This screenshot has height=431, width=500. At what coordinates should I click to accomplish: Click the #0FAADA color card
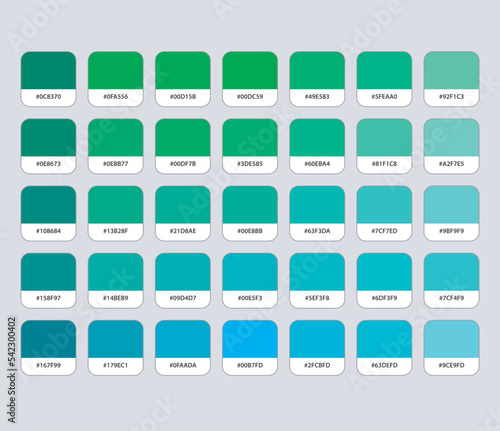pos(183,348)
